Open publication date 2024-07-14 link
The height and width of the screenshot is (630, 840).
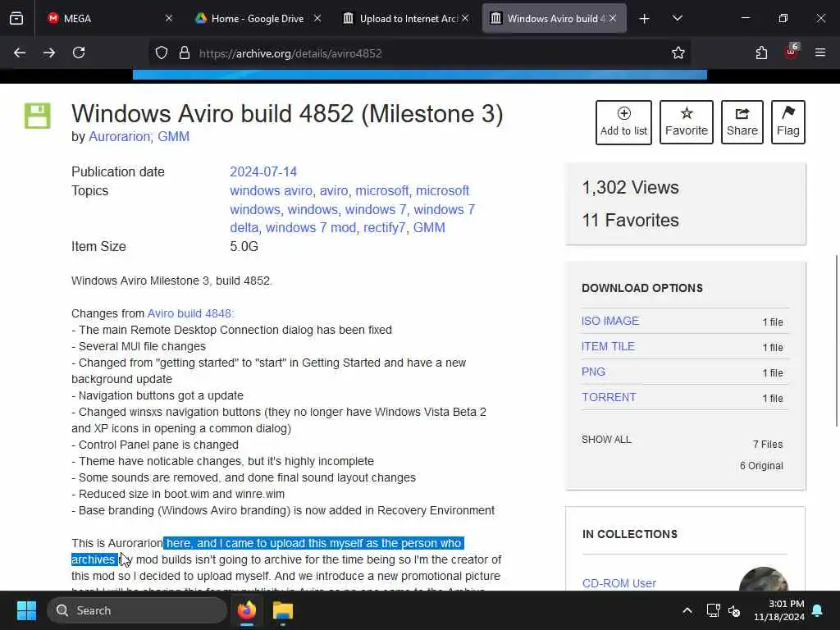263,172
